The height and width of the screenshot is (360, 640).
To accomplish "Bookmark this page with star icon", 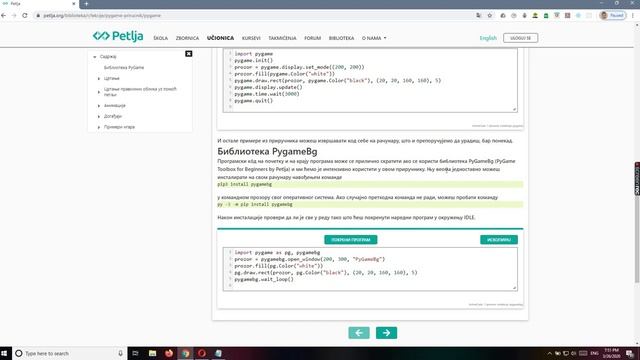I will pyautogui.click(x=490, y=16).
